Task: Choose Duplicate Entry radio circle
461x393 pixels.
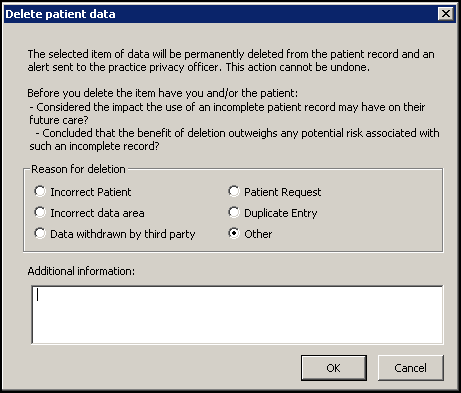Action: [x=234, y=212]
